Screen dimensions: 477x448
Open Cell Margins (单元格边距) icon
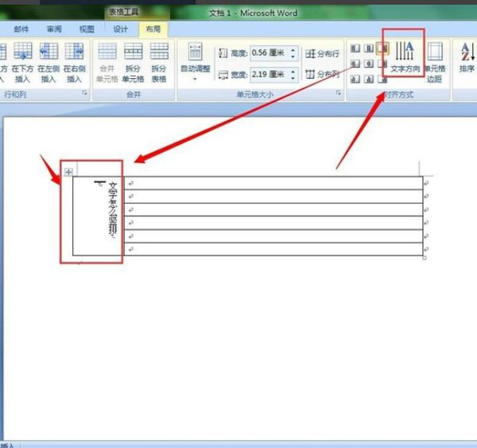point(435,62)
